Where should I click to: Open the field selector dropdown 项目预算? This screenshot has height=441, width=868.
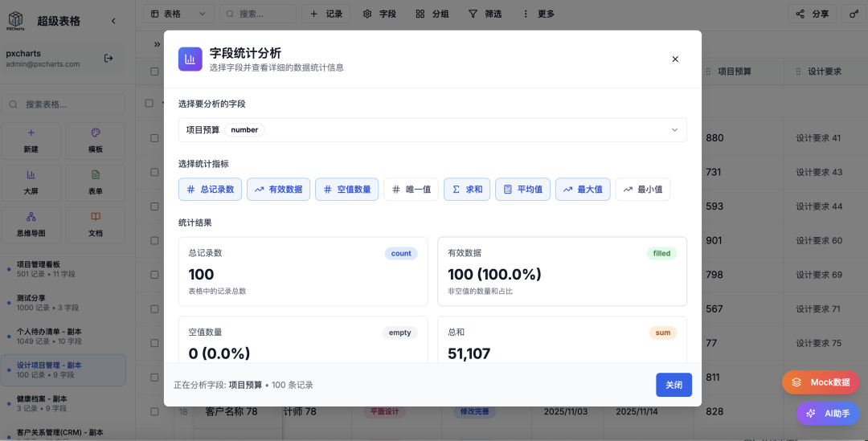pyautogui.click(x=432, y=130)
